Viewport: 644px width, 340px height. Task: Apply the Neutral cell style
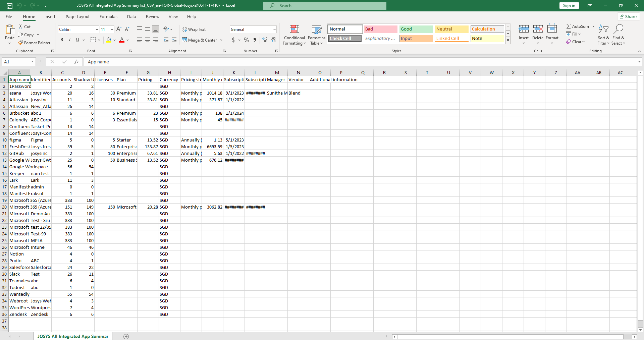[451, 29]
